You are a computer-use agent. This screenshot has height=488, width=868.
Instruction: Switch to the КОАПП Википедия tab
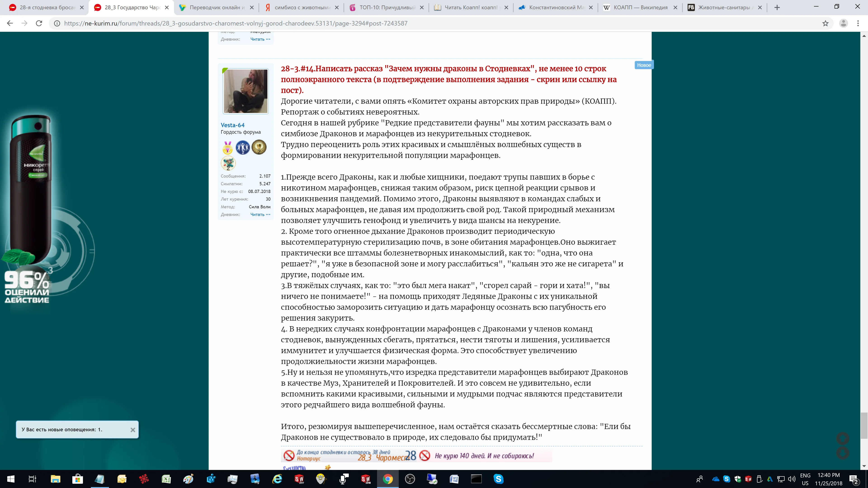(640, 7)
